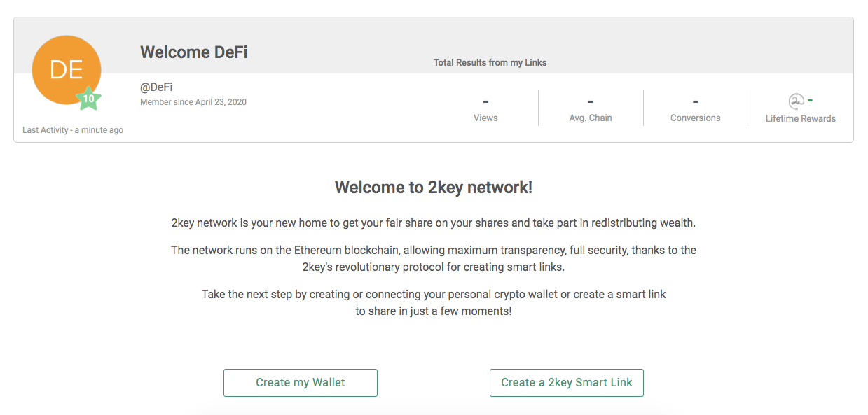
Task: Click Create a 2key Smart Link
Action: (x=566, y=383)
